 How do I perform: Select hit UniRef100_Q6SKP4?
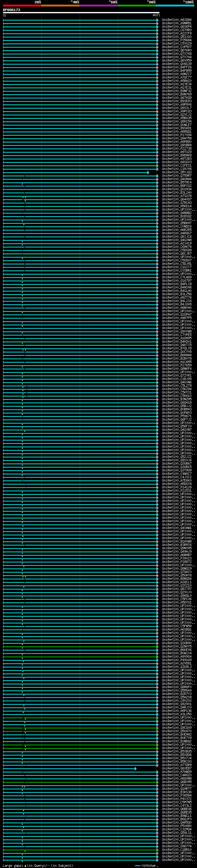(177, 26)
